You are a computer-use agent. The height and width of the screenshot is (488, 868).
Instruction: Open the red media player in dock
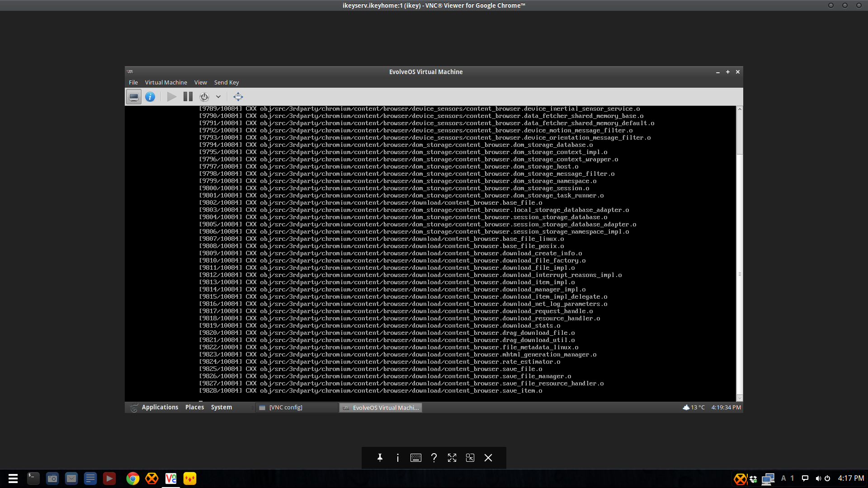[109, 479]
